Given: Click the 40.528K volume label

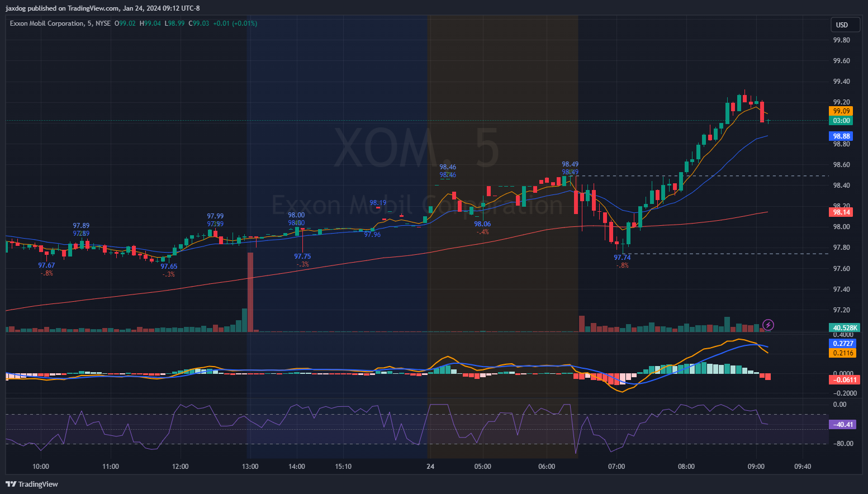Looking at the screenshot, I should click(x=845, y=328).
